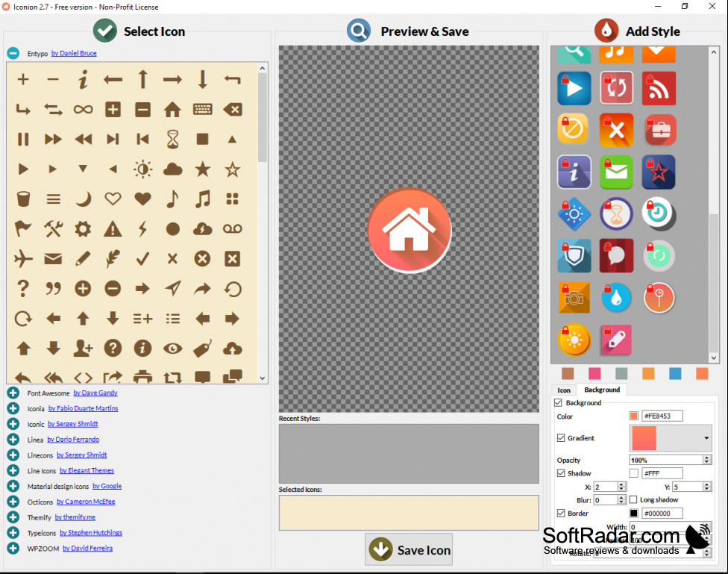The width and height of the screenshot is (728, 574).
Task: Expand the Iconia icon set
Action: tap(13, 408)
